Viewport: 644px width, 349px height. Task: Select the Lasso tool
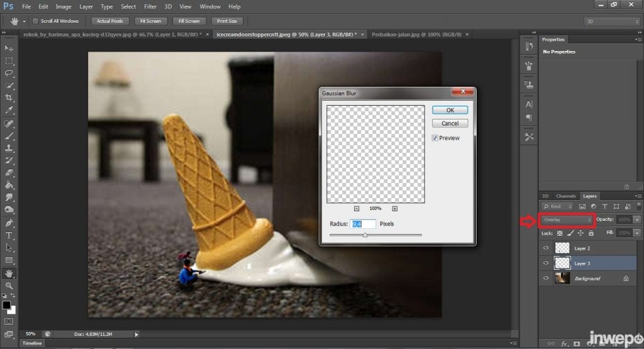9,73
